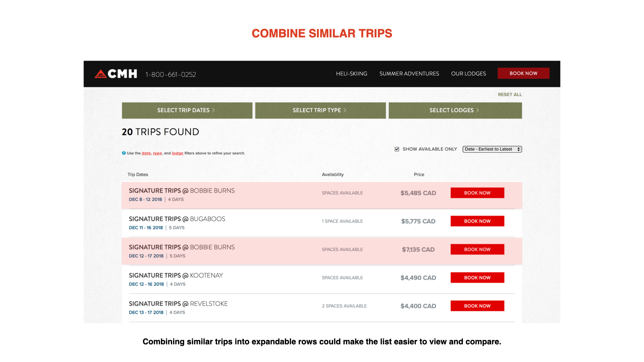Screen dimensions: 644x362
Task: Open the Date Earliest to Latest sort dropdown
Action: [x=492, y=149]
